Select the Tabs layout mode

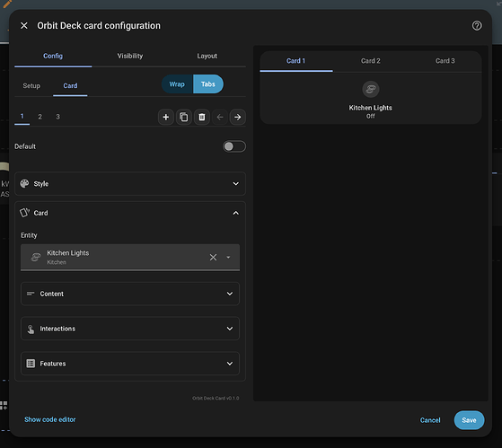click(x=208, y=84)
